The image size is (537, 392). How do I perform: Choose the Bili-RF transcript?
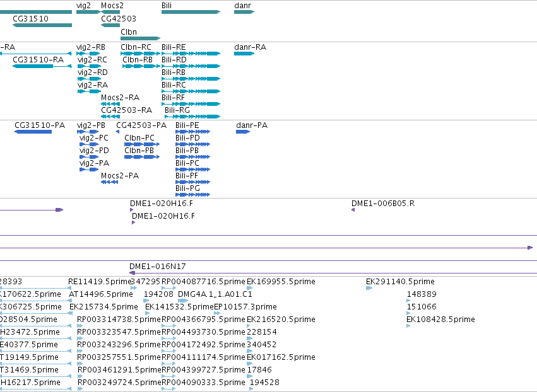[x=191, y=104]
